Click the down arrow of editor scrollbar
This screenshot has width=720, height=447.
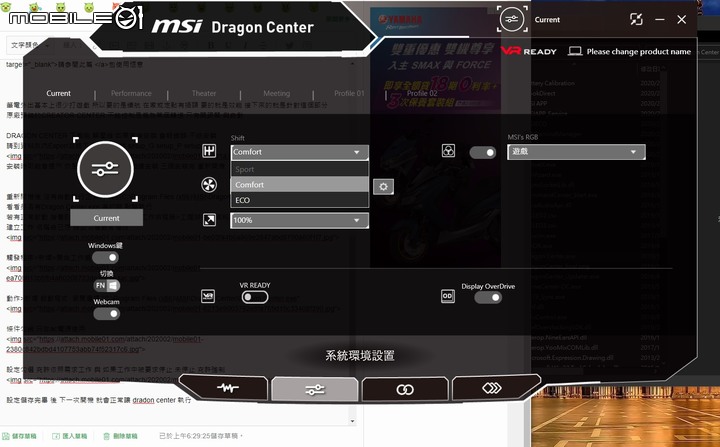pyautogui.click(x=352, y=421)
